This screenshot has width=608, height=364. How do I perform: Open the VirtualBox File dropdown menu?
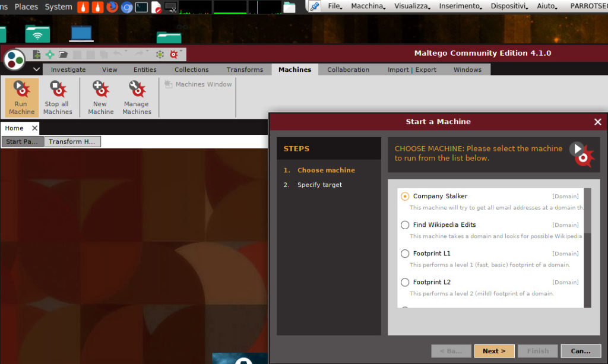point(335,6)
